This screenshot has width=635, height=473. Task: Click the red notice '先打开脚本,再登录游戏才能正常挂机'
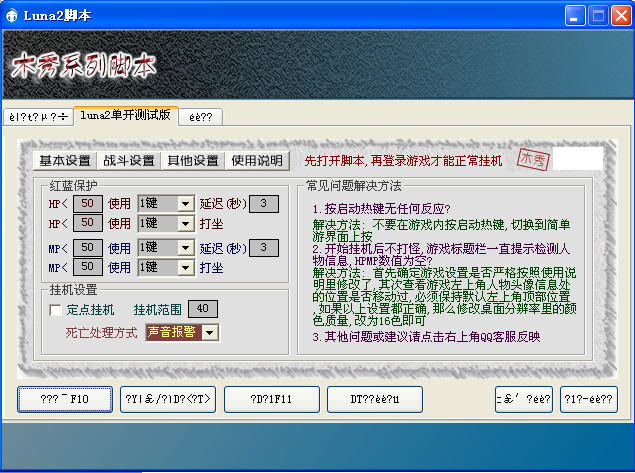[403, 161]
